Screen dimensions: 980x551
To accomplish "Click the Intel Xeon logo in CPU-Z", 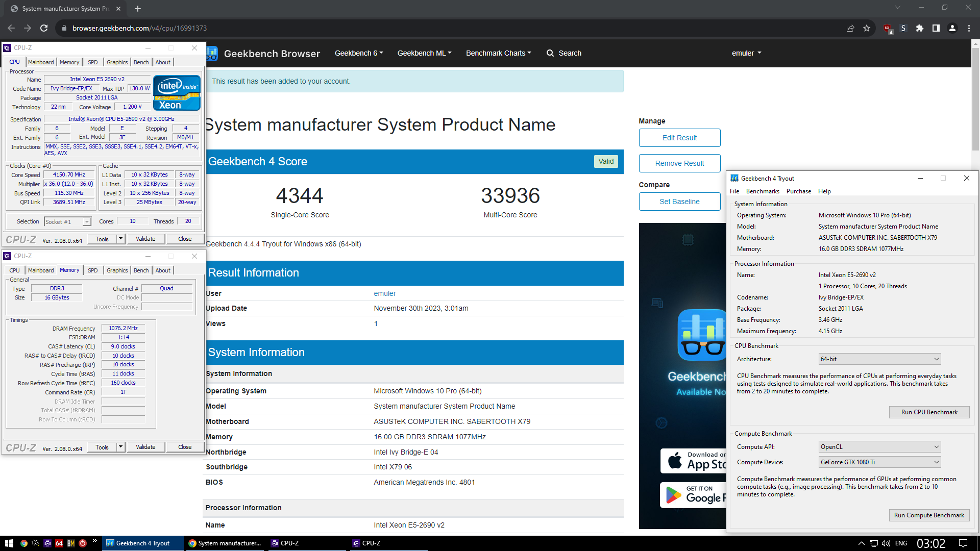I will (x=177, y=93).
